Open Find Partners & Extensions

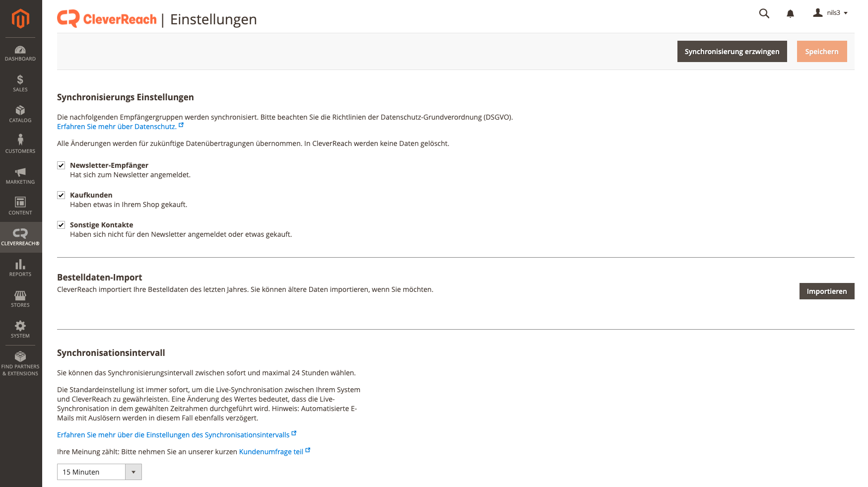(x=20, y=364)
